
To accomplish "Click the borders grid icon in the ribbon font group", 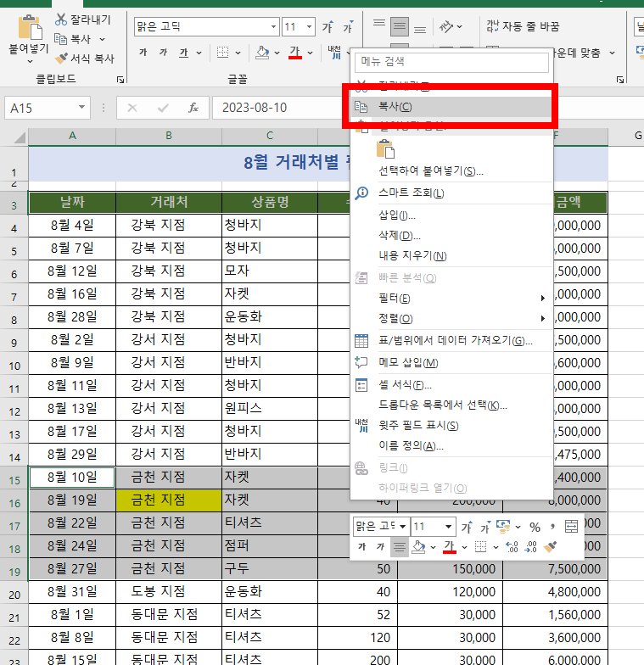I will tap(222, 53).
